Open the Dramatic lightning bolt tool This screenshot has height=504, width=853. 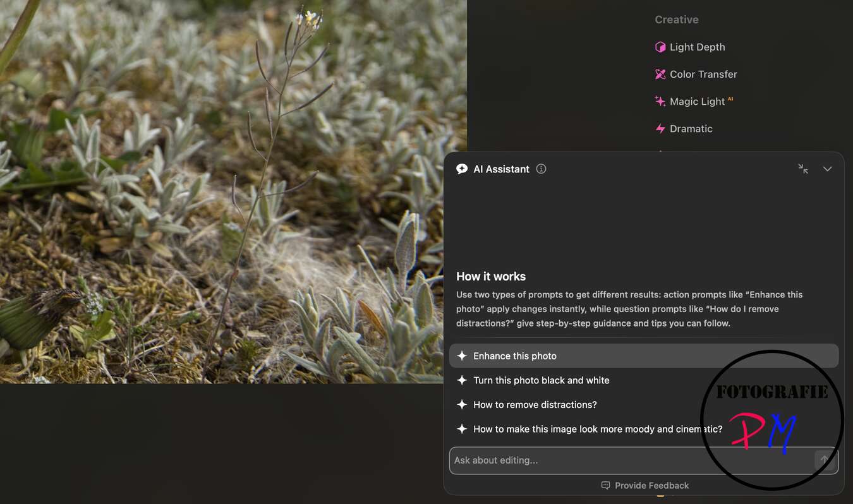pyautogui.click(x=660, y=129)
